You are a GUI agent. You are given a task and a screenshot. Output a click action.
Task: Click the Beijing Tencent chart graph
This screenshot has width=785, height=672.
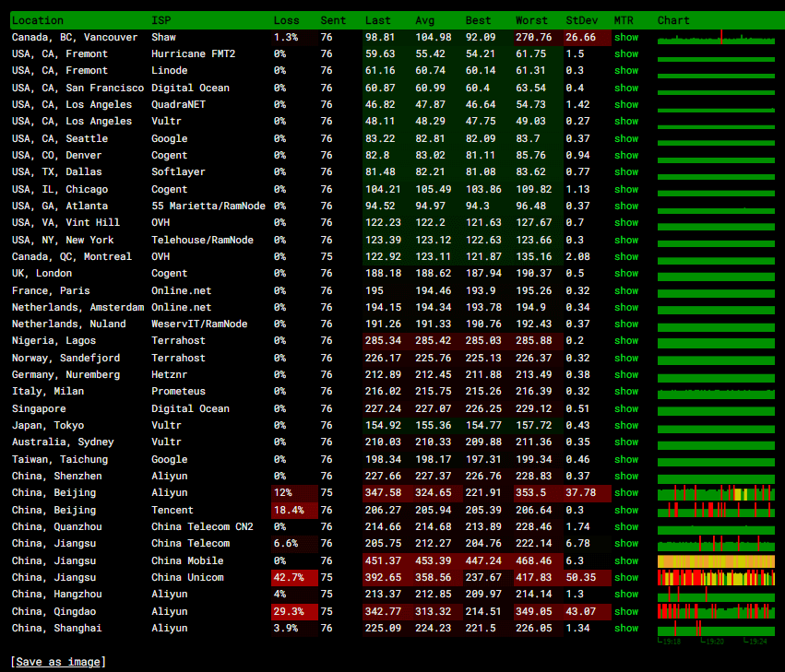716,510
